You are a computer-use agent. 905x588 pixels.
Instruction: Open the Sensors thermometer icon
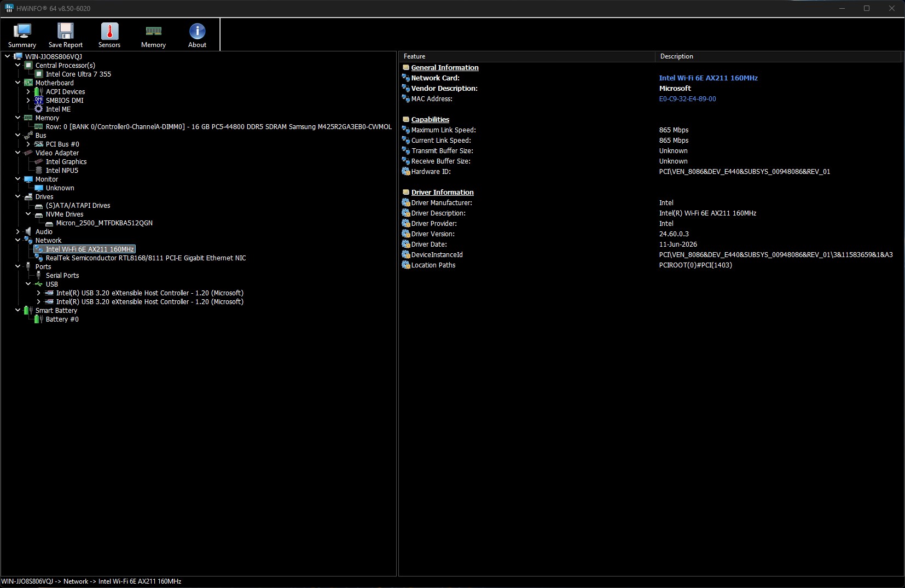pos(109,31)
